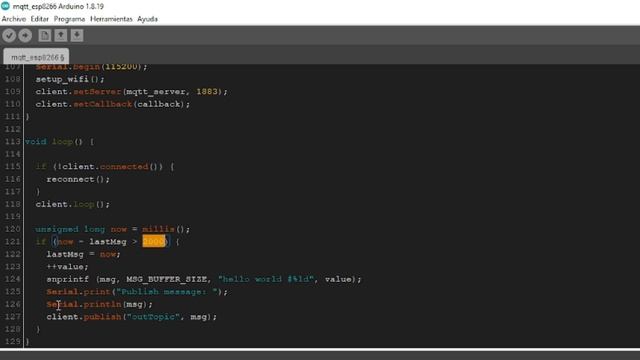Image resolution: width=640 pixels, height=360 pixels.
Task: Click the Verify checkmark button
Action: 9,36
